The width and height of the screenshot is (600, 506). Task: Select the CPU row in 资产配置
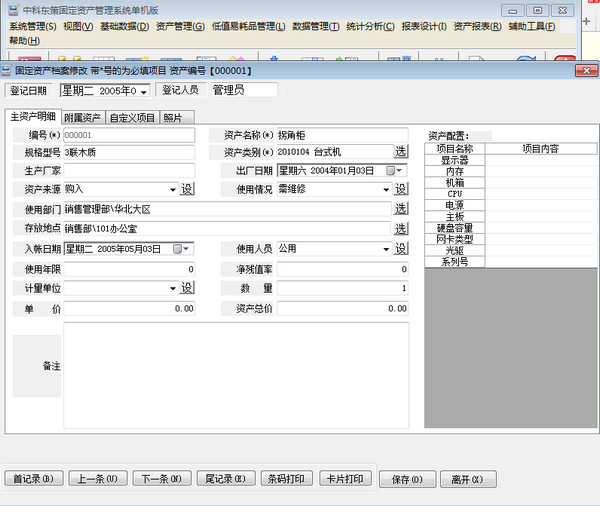tap(510, 194)
